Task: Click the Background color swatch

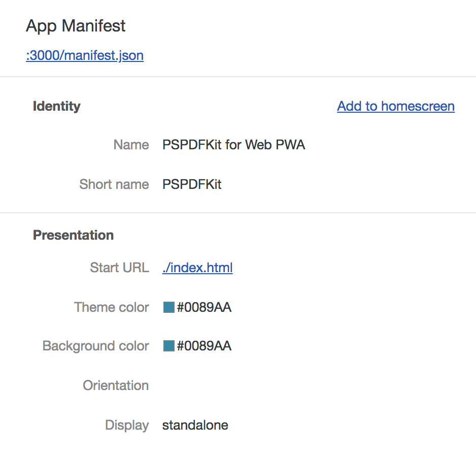Action: 168,346
